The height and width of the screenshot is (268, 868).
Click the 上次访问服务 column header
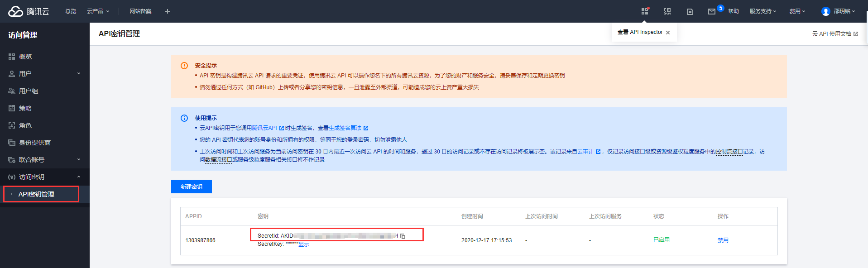(x=605, y=216)
